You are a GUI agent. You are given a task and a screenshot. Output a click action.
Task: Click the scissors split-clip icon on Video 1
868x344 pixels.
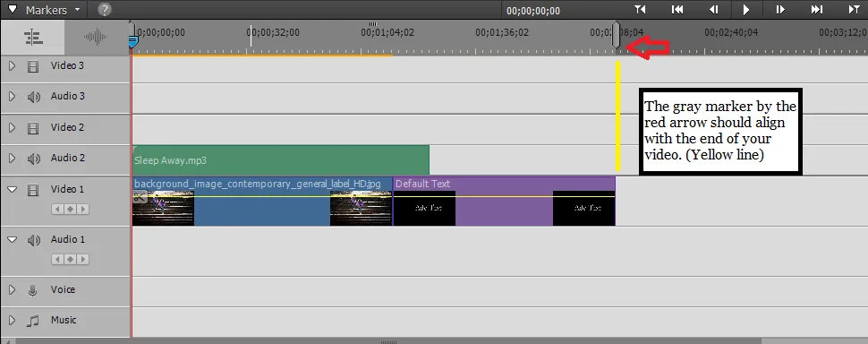140,196
